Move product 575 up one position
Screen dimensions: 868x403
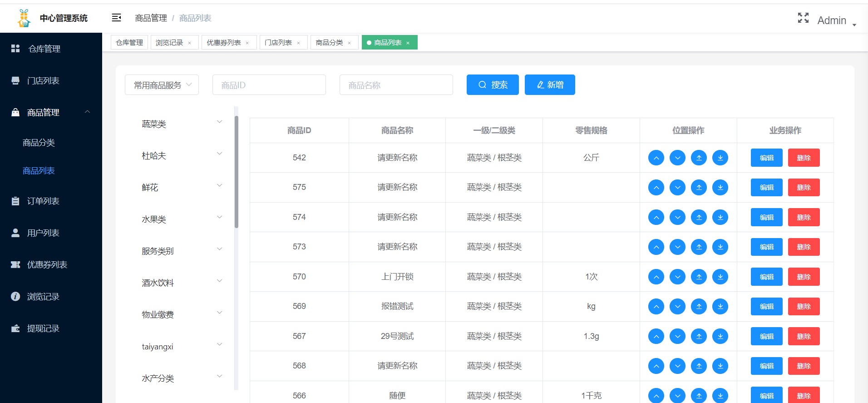coord(656,187)
